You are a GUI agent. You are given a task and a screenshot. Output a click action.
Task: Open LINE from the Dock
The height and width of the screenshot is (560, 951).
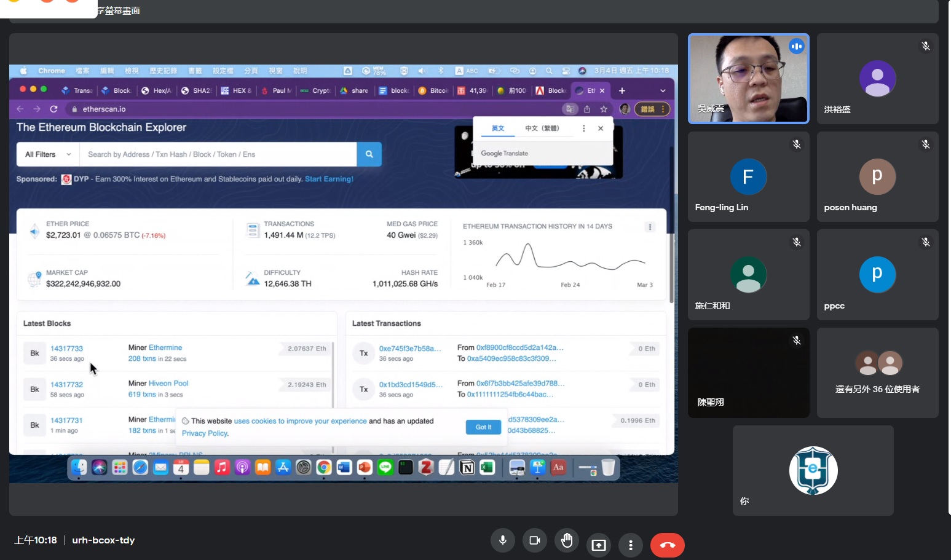coord(385,468)
